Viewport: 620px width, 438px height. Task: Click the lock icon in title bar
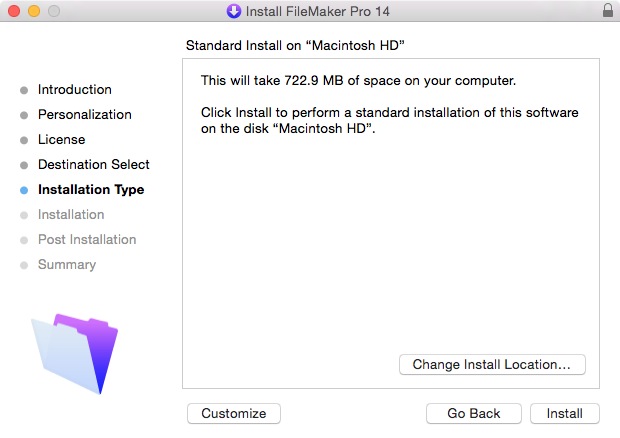point(608,10)
